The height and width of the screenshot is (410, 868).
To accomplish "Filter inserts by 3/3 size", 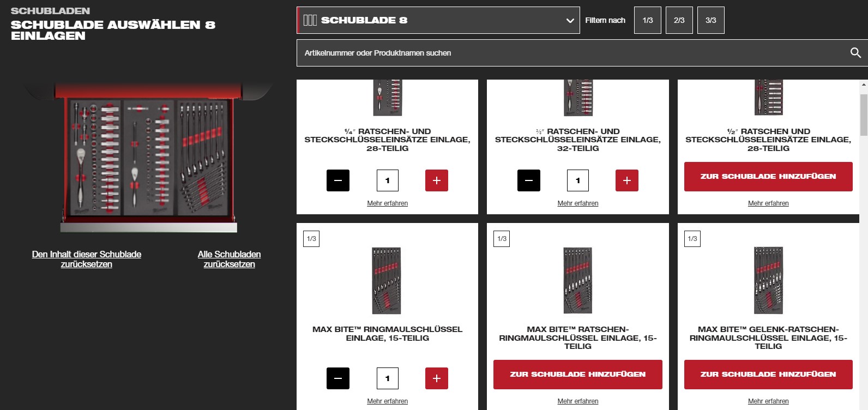I will point(711,20).
